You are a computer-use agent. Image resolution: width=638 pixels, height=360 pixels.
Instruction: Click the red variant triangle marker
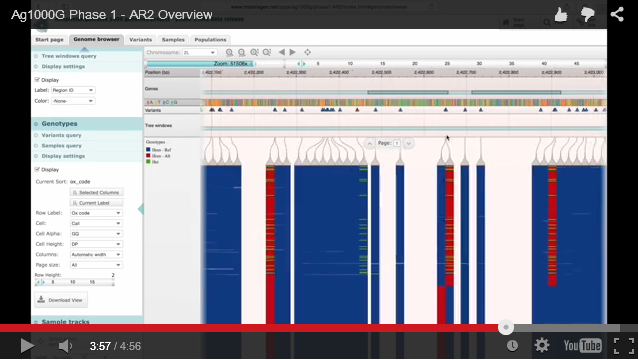357,110
